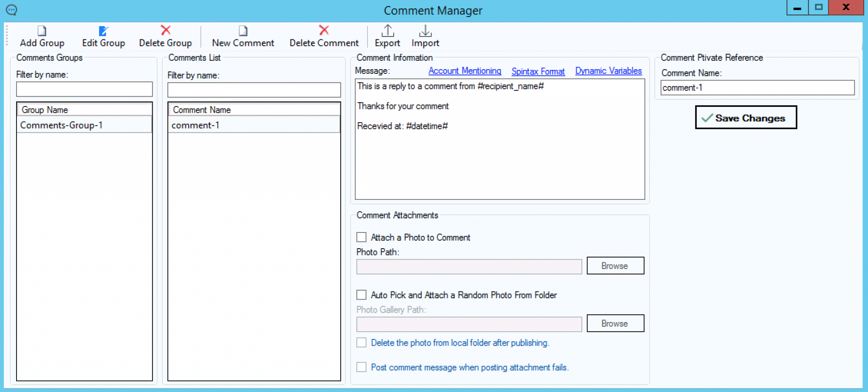Click the Delete Group red X icon
This screenshot has width=868, height=392.
coord(165,31)
